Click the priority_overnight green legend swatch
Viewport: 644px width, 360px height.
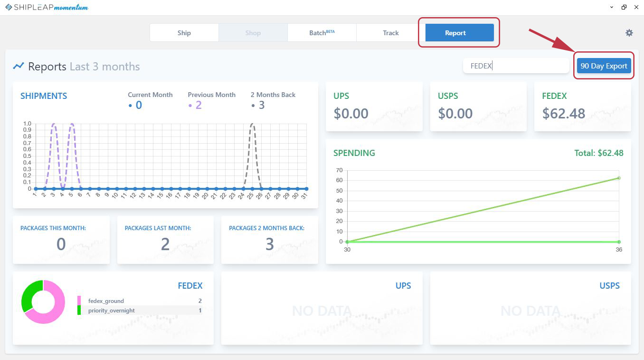coord(79,310)
